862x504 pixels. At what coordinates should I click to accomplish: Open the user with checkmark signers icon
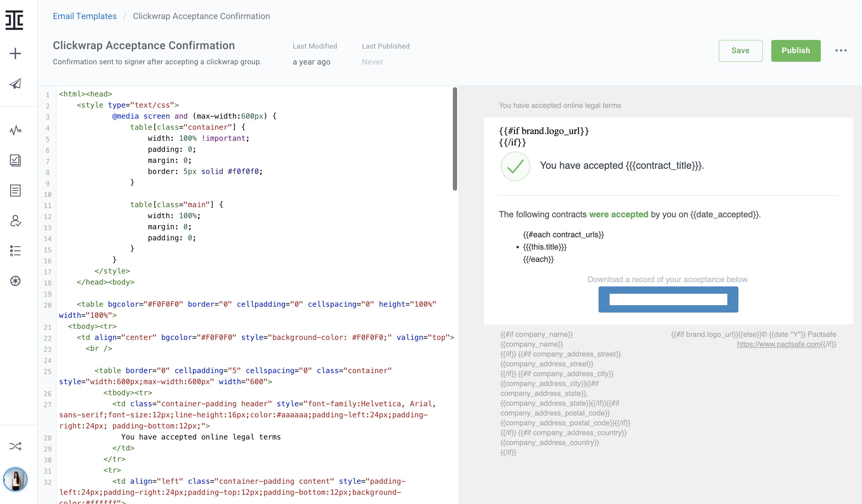pyautogui.click(x=15, y=221)
